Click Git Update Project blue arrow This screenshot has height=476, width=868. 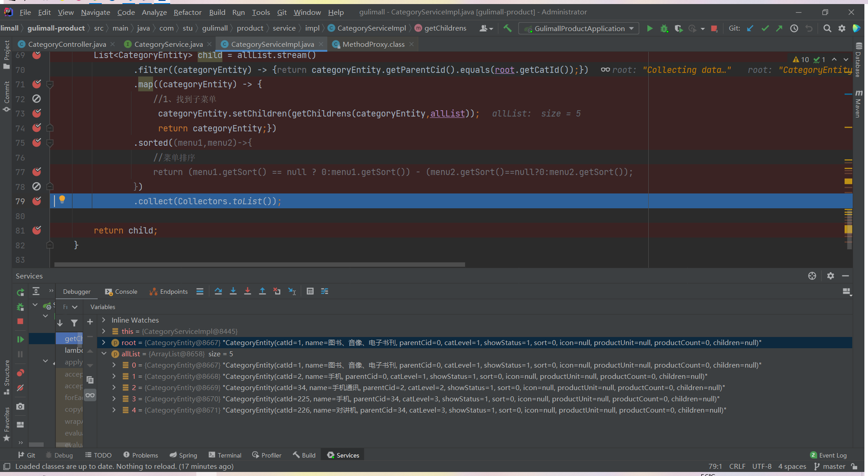[x=750, y=28]
